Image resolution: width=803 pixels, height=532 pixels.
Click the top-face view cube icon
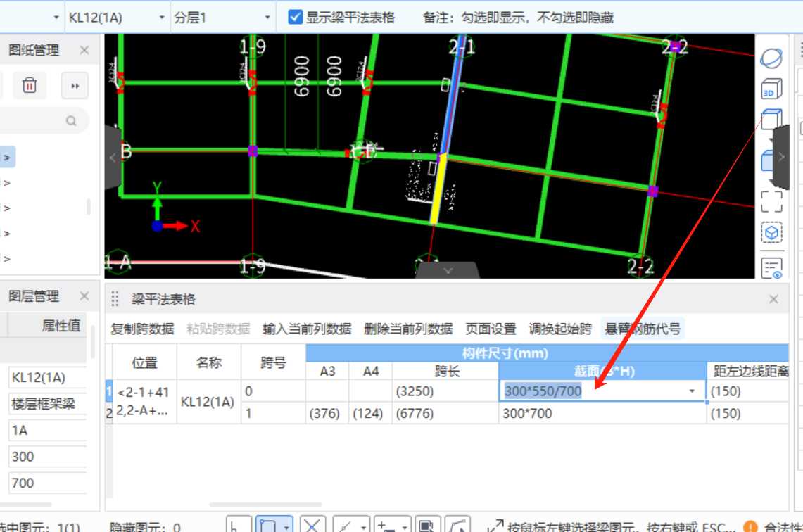[x=771, y=120]
